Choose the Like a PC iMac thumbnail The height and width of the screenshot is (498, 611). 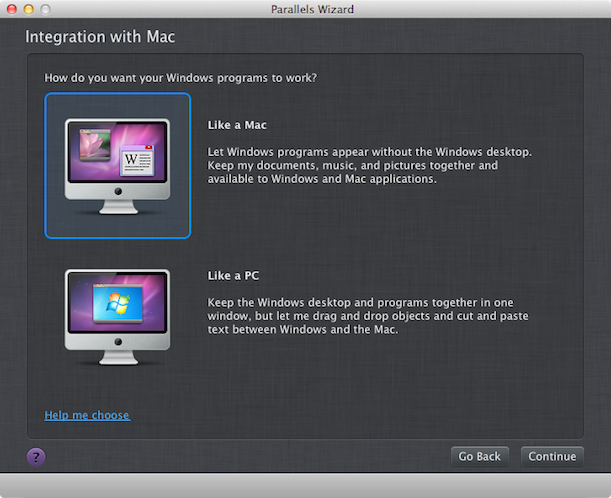pyautogui.click(x=117, y=317)
